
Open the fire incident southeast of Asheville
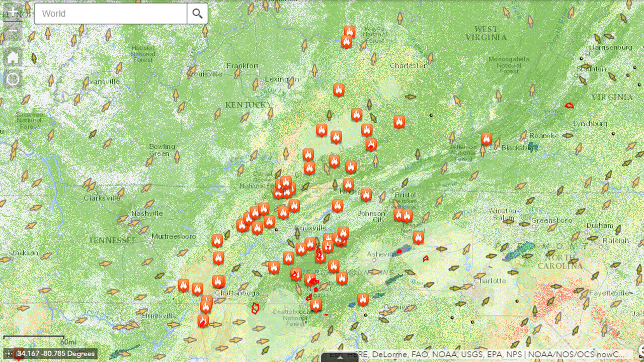pos(426,258)
